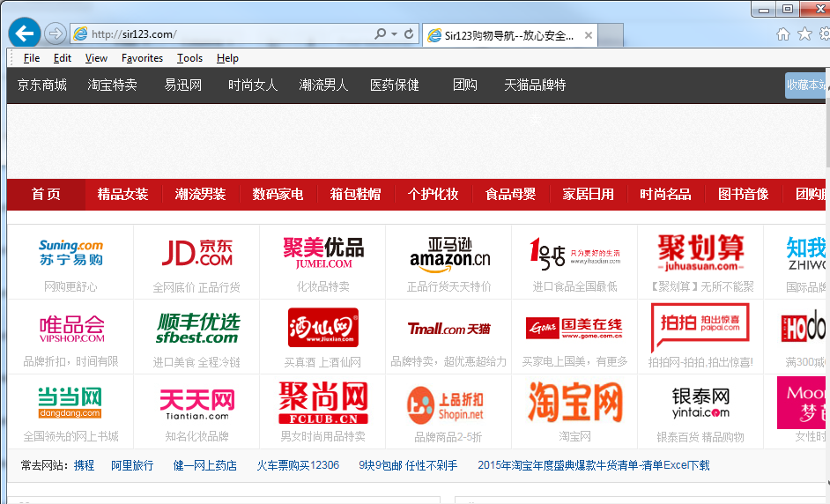Click the 淘宝网 orange logo
Screen dimensions: 830x504
[x=574, y=403]
